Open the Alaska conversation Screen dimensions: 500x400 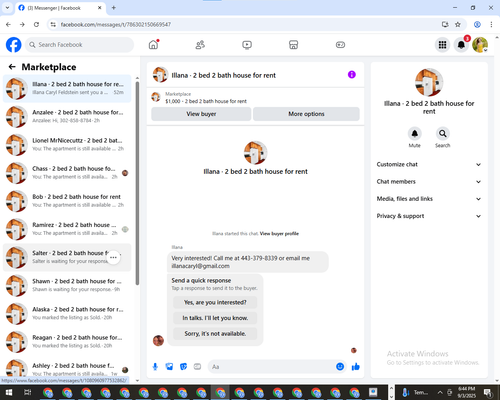tap(67, 313)
